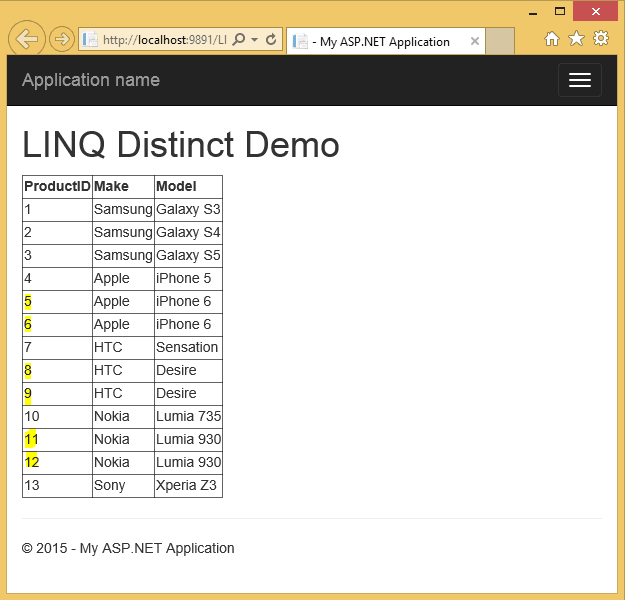Open Favorites using the star icon
The width and height of the screenshot is (625, 600).
pos(576,39)
